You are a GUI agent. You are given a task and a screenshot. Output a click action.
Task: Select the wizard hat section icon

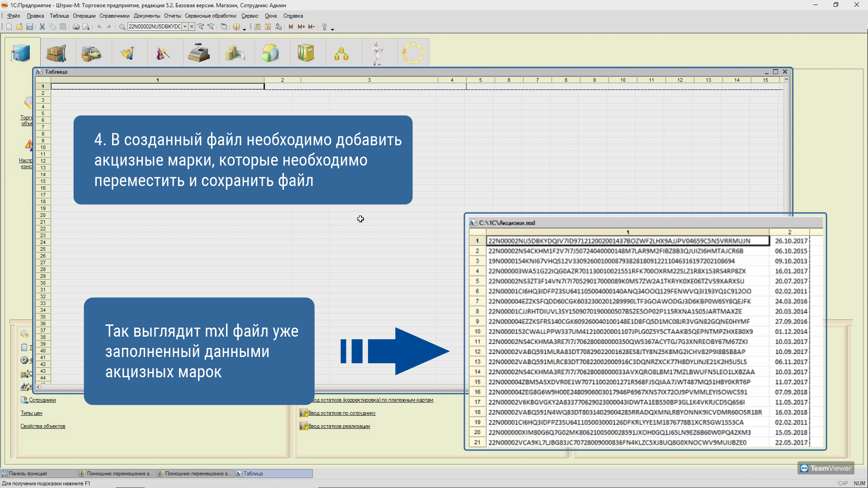coord(163,53)
